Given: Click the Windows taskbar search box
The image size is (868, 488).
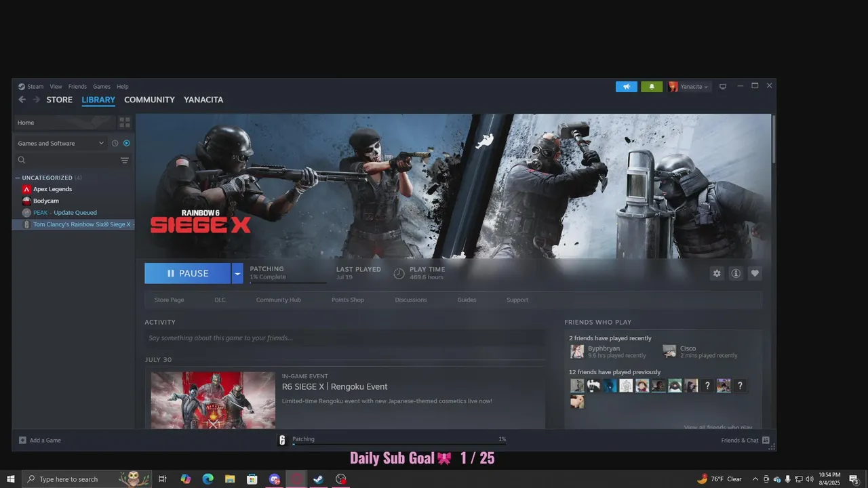Looking at the screenshot, I should click(87, 479).
